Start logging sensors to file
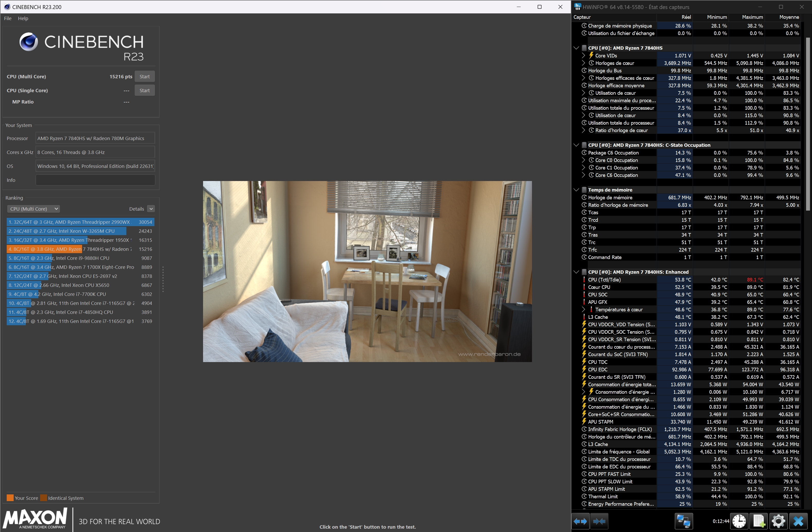The width and height of the screenshot is (812, 532). coord(759,521)
